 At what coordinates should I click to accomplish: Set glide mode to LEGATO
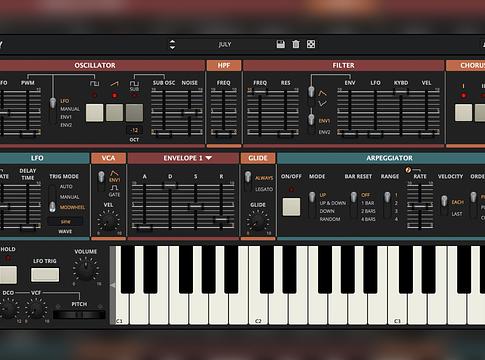tap(264, 189)
